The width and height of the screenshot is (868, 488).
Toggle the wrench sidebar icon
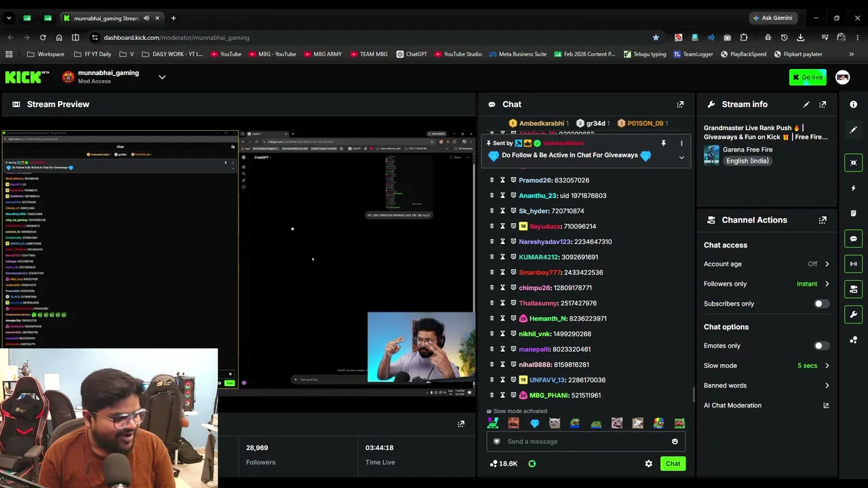tap(854, 314)
